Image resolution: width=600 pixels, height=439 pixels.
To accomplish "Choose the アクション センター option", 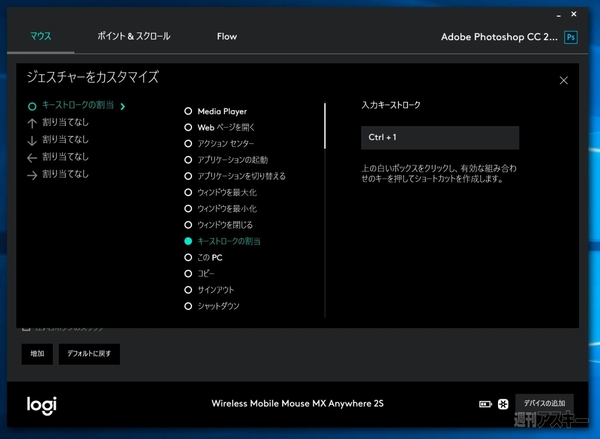I will pos(219,144).
